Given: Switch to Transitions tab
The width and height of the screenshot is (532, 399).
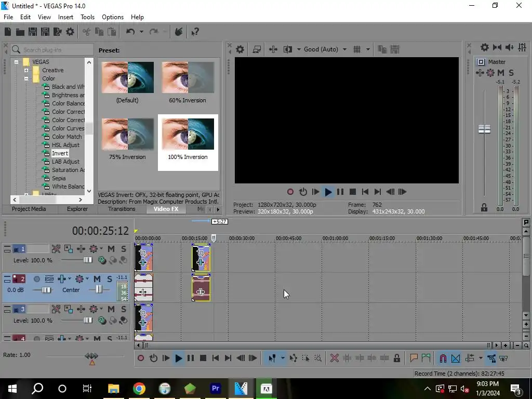Looking at the screenshot, I should tap(122, 209).
